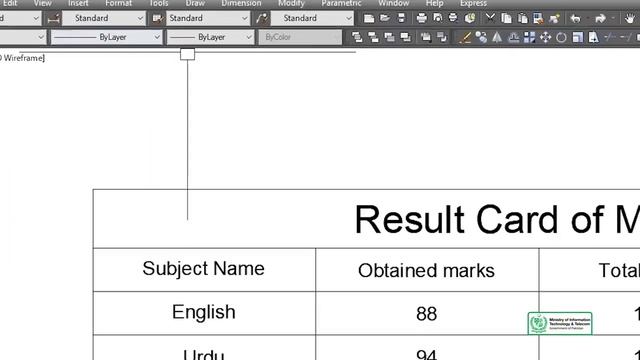
Task: Open the Parametric menu
Action: pyautogui.click(x=341, y=3)
